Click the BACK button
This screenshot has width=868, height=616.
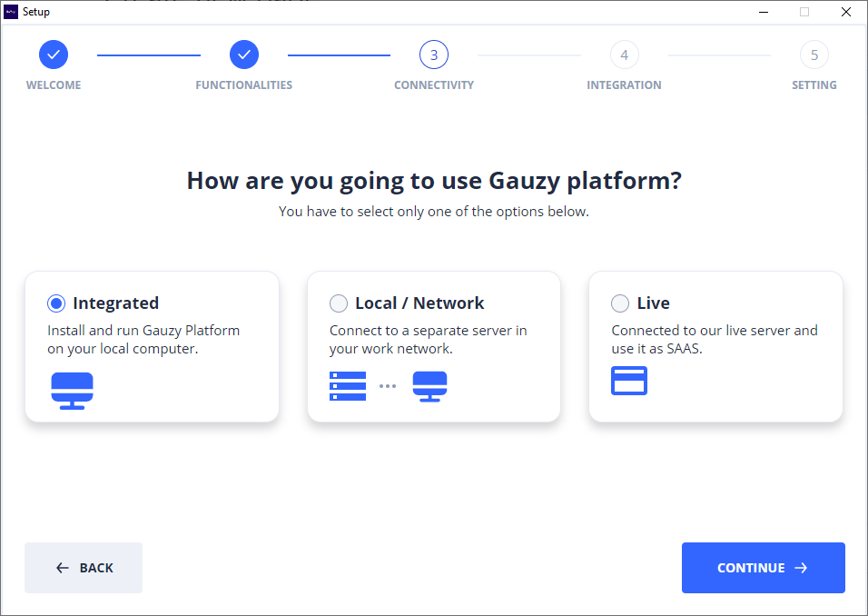click(84, 568)
